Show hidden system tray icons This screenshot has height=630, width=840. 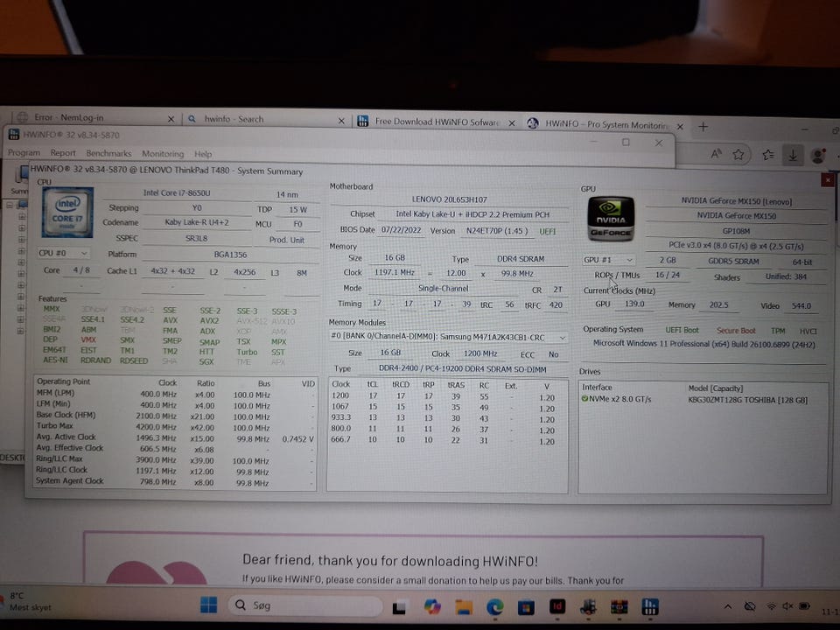point(728,607)
